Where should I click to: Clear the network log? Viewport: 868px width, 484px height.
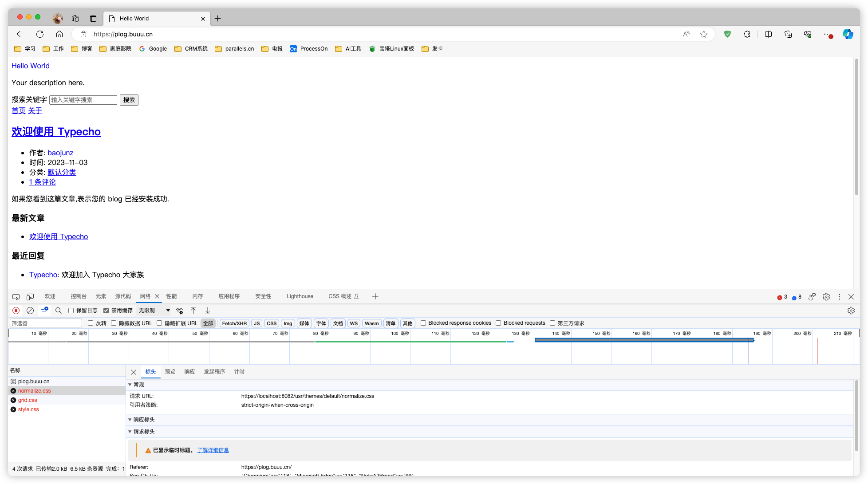30,311
